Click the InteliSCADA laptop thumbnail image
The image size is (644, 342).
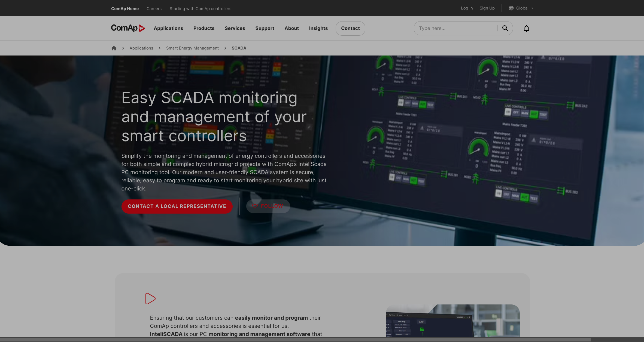[x=452, y=321]
